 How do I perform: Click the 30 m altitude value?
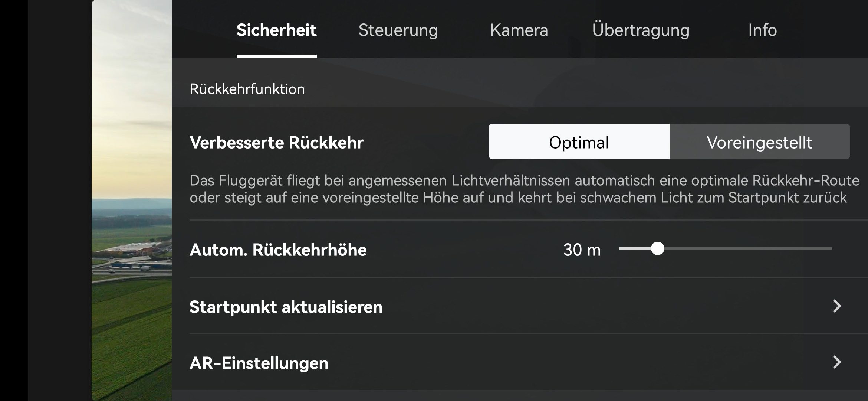pos(582,250)
